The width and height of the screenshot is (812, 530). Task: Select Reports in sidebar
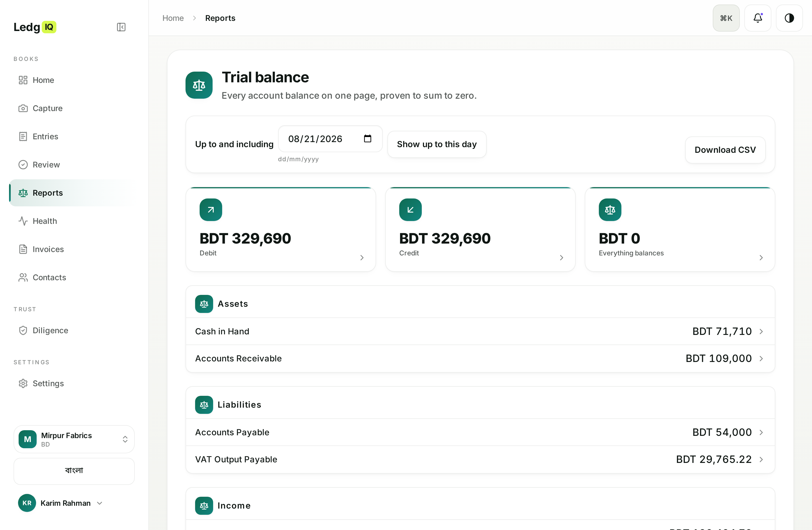72,193
